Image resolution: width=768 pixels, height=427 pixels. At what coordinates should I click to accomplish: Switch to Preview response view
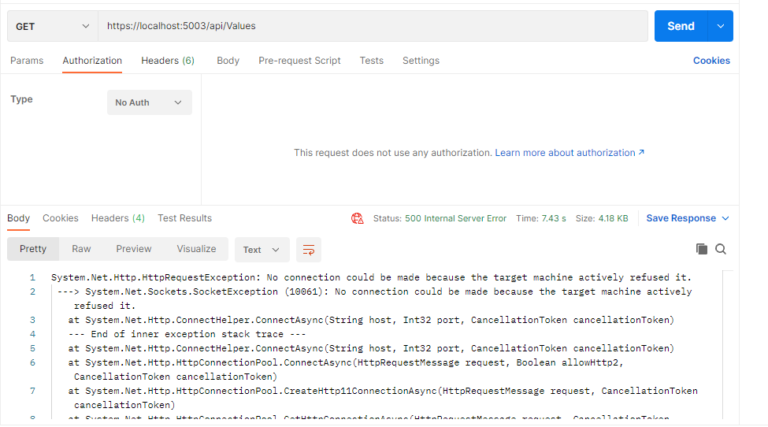tap(133, 249)
